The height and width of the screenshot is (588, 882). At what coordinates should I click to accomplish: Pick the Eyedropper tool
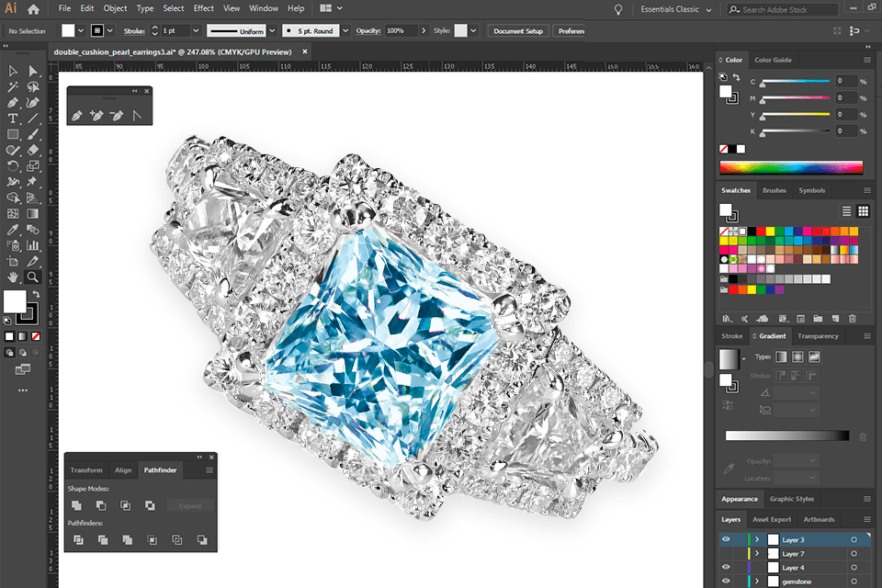coord(12,230)
